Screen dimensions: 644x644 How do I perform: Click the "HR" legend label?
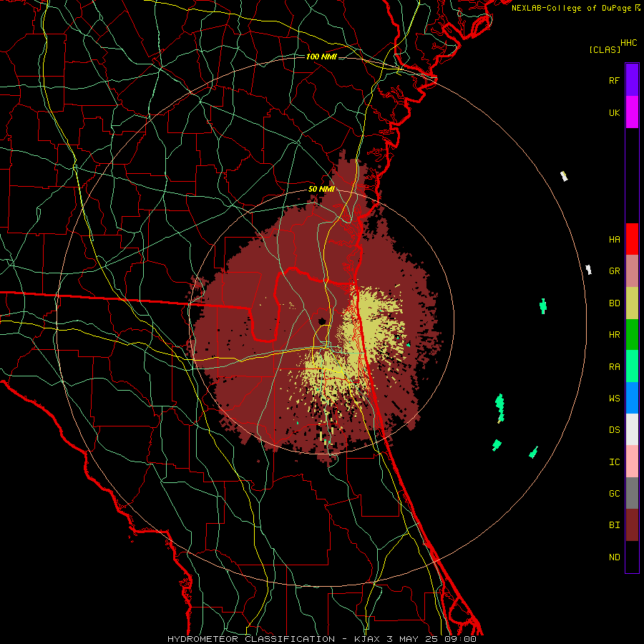[614, 335]
